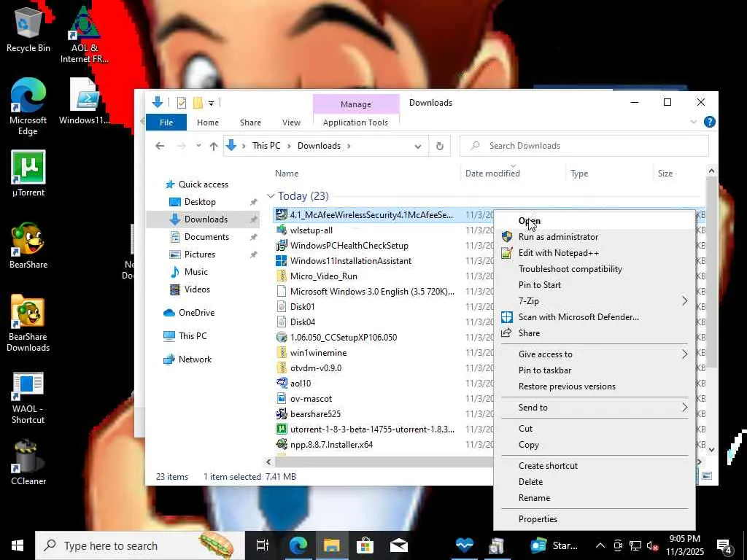
Task: Choose Pin to Start
Action: (x=594, y=285)
